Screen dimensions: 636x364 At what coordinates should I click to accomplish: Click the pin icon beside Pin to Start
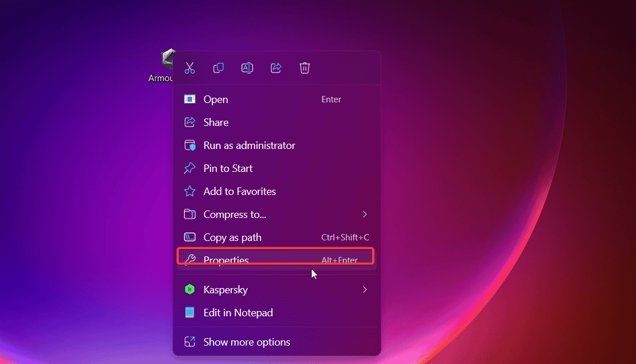(189, 168)
